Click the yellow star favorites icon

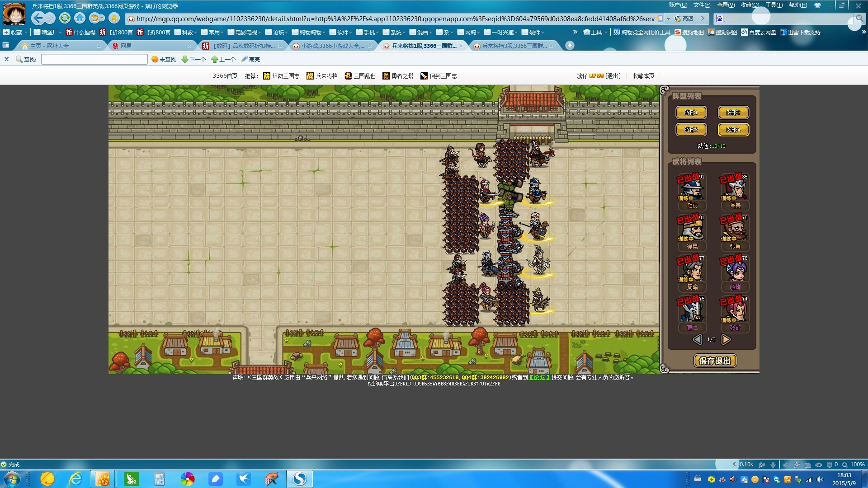[114, 18]
